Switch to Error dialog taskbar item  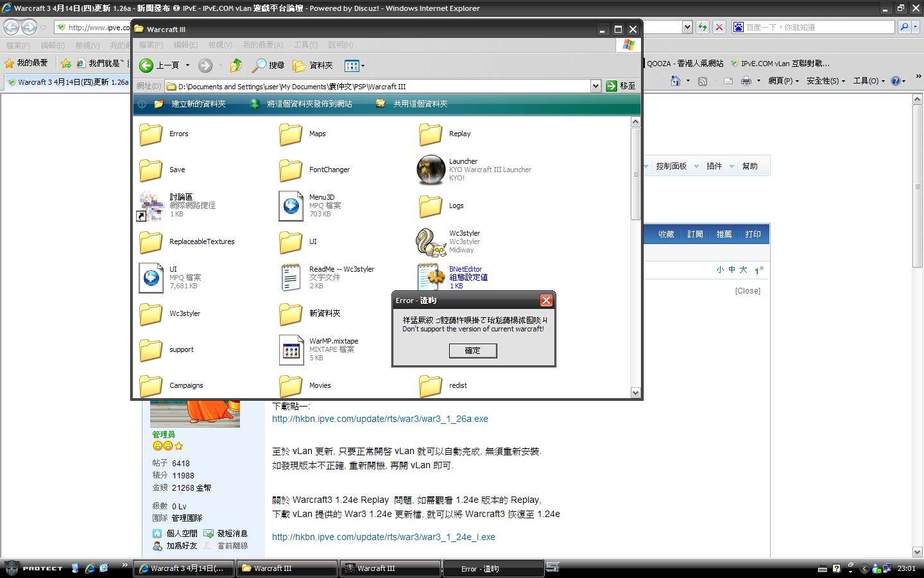pos(493,568)
